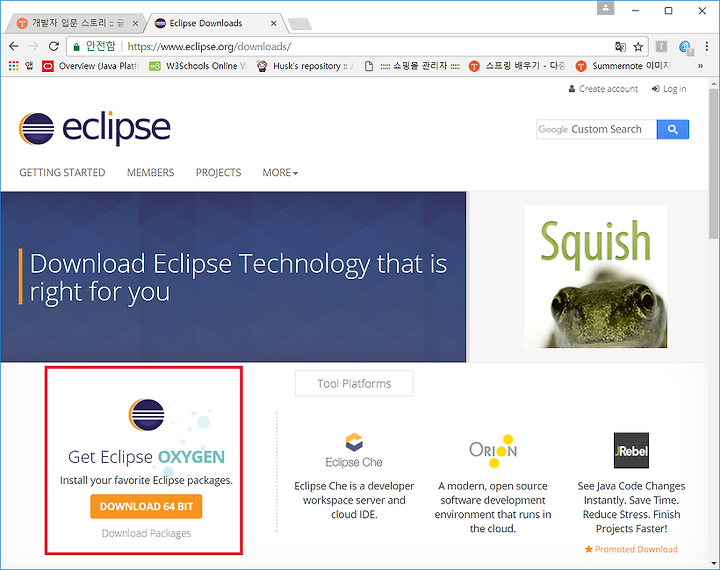This screenshot has width=720, height=570.
Task: Reload the Eclipse downloads page
Action: 54,46
